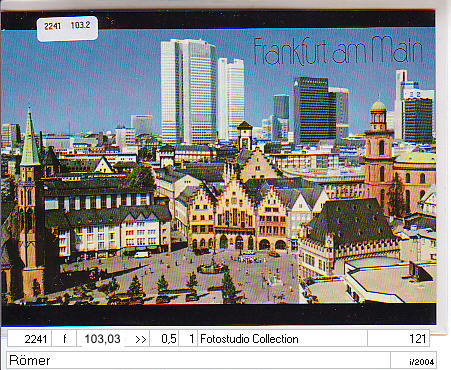This screenshot has height=370, width=451.
Task: Select the i/2004 date field
Action: tap(413, 361)
